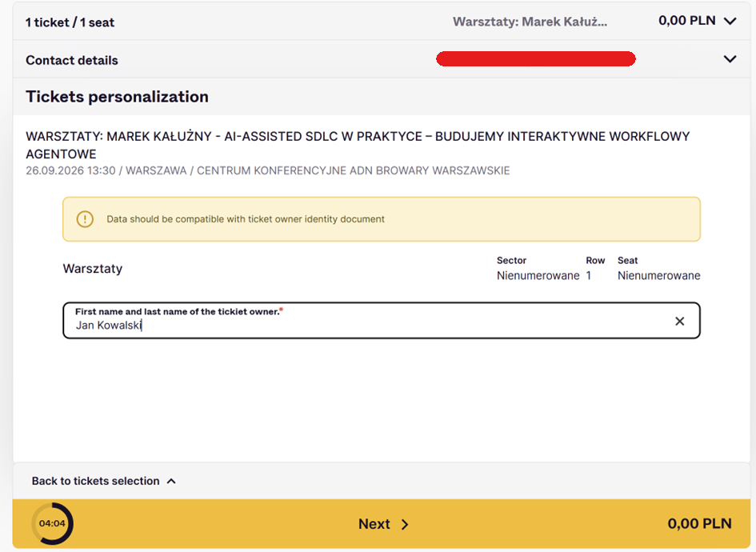Image resolution: width=756 pixels, height=552 pixels.
Task: Click the warning exclamation icon
Action: click(x=85, y=219)
